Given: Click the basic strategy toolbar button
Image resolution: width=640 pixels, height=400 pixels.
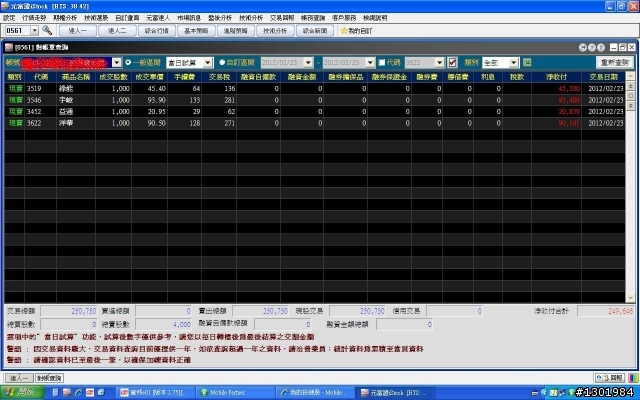Looking at the screenshot, I should [196, 31].
